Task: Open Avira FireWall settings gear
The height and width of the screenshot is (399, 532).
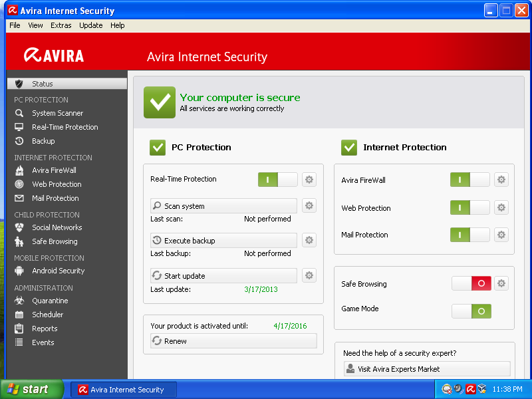Action: click(501, 180)
